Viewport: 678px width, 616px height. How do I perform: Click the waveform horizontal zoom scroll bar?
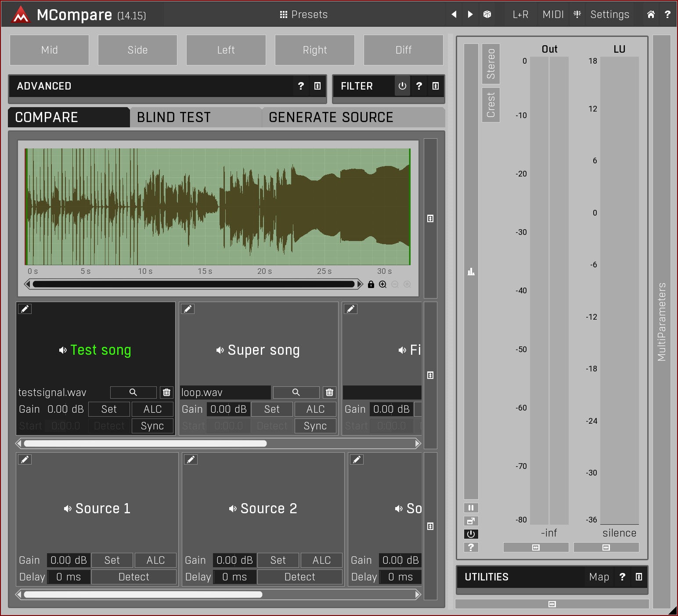point(193,284)
